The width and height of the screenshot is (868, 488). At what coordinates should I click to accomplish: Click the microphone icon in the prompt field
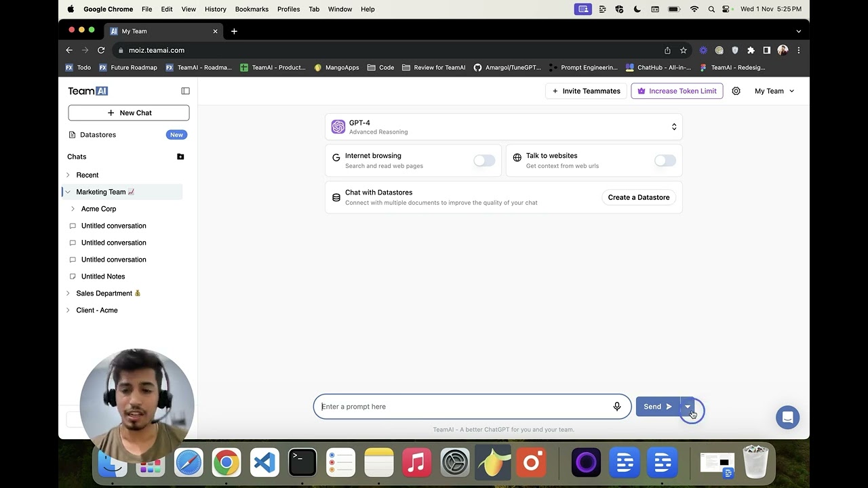[617, 406]
